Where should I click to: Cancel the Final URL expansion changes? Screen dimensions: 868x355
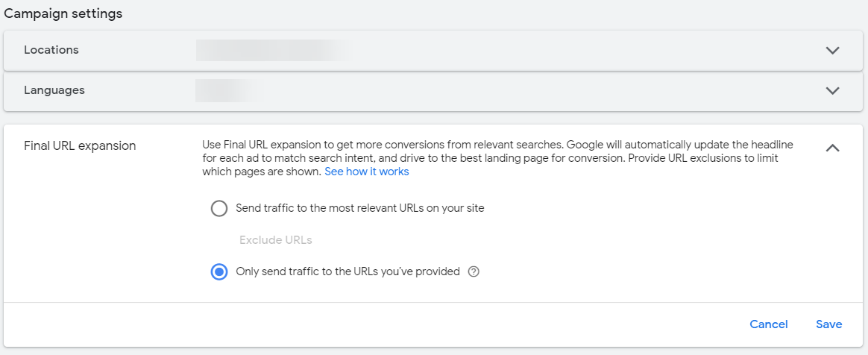(x=769, y=324)
